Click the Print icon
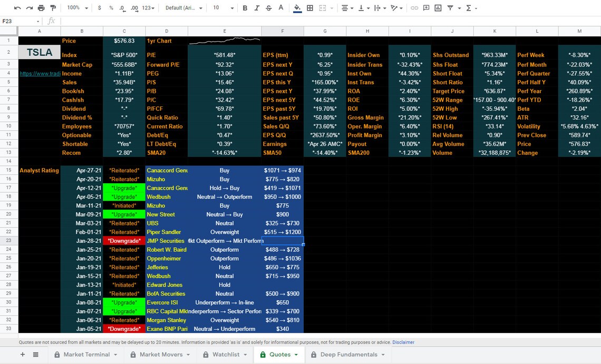Viewport: 601px width, 364px height. [x=41, y=8]
